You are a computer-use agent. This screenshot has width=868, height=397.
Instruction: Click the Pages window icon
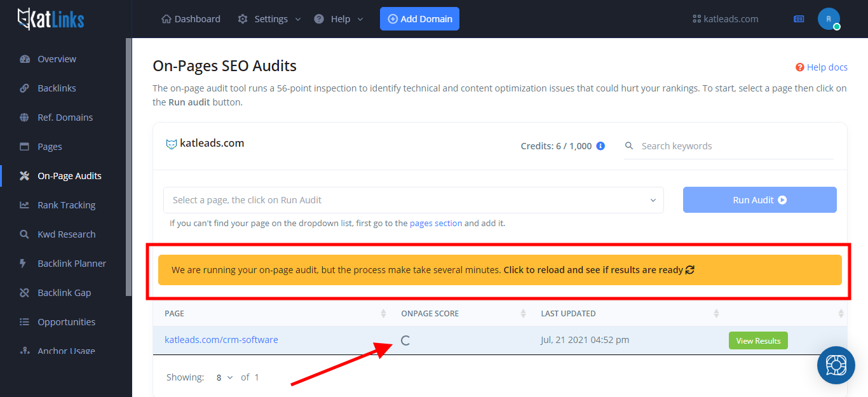(25, 147)
